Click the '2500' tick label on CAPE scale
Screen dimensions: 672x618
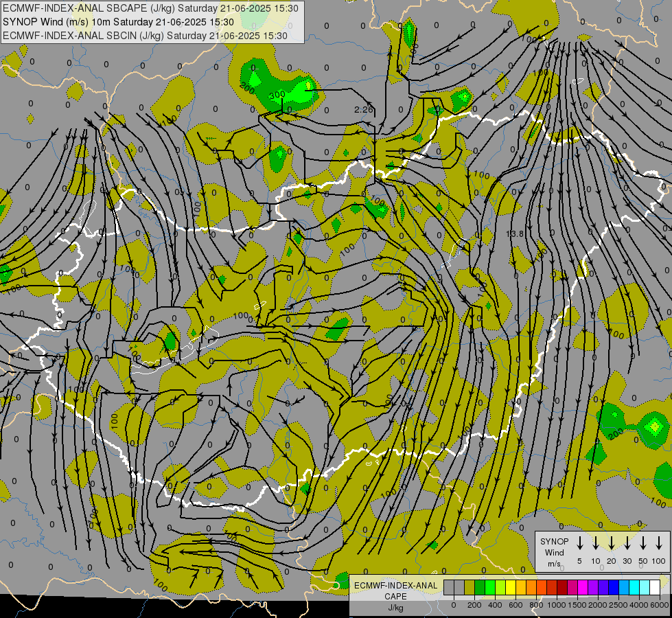coord(618,605)
